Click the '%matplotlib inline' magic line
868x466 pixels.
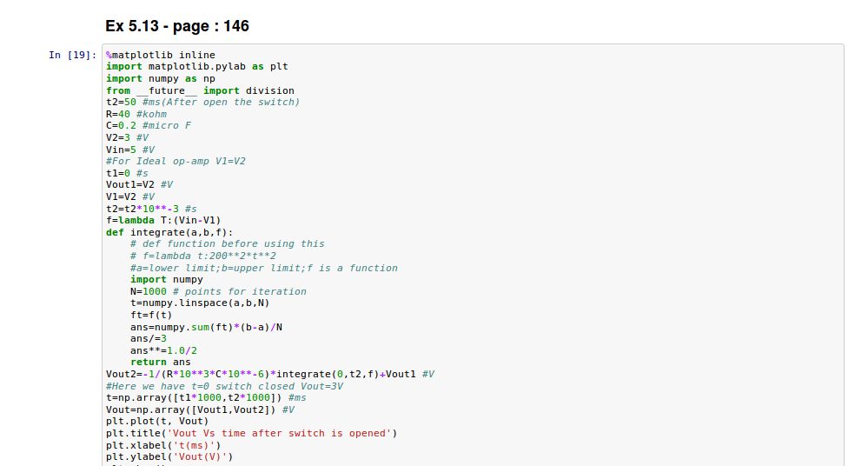(x=161, y=55)
